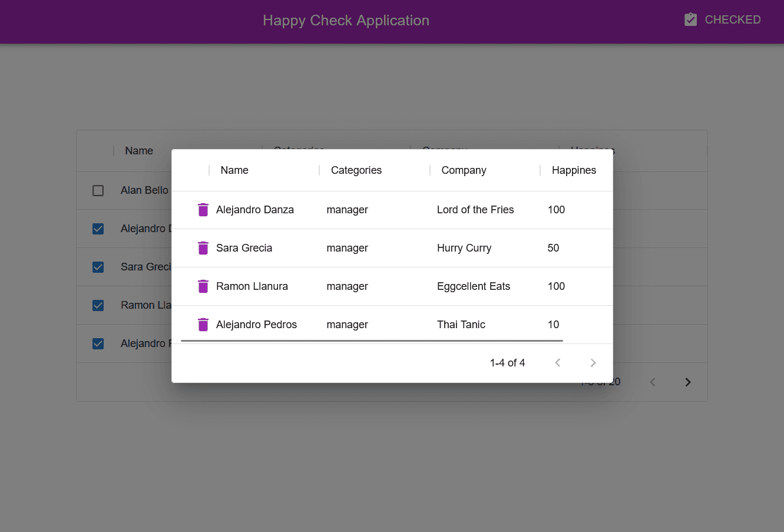Sort the dialog by the Name column header
The width and height of the screenshot is (784, 532).
point(234,170)
